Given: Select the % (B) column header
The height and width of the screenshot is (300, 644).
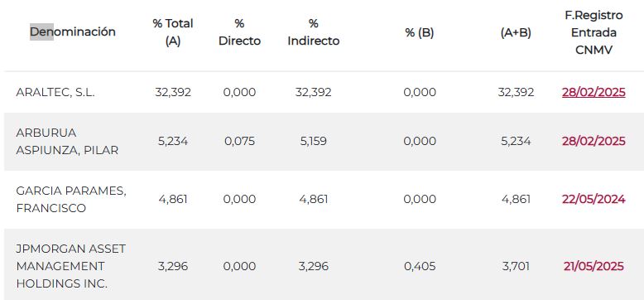Looking at the screenshot, I should point(420,33).
